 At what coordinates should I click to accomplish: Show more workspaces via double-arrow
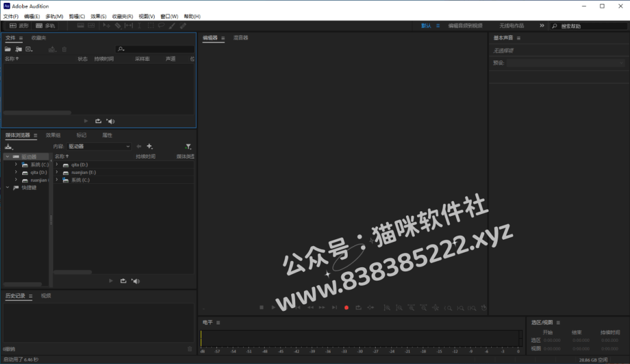point(541,26)
